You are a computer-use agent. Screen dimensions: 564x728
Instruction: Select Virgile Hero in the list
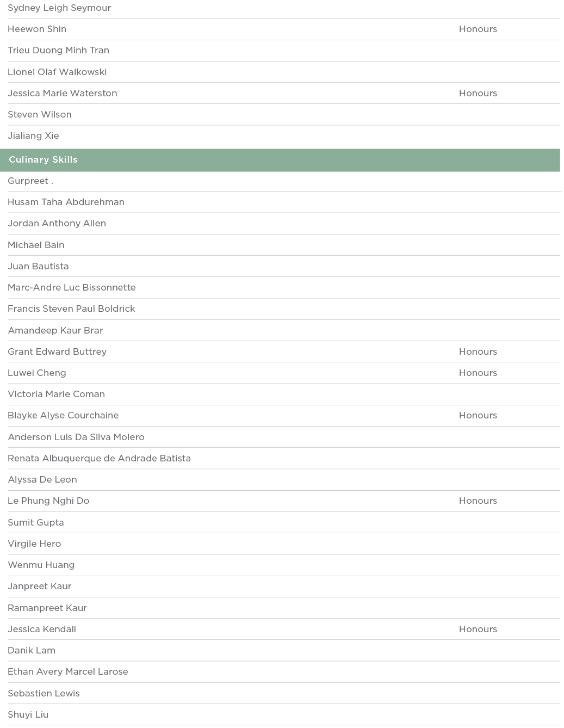(x=34, y=544)
